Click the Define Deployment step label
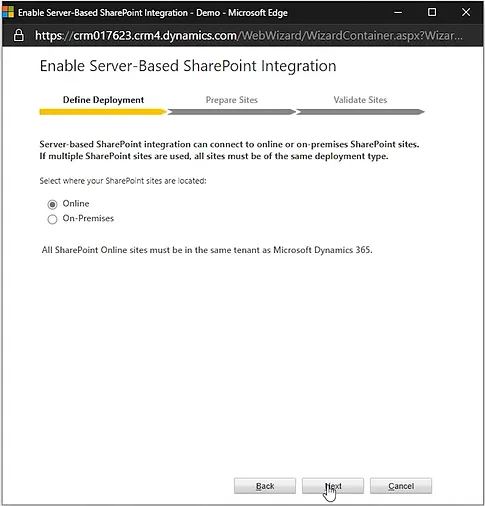Screen dimensions: 485x506 pos(103,100)
